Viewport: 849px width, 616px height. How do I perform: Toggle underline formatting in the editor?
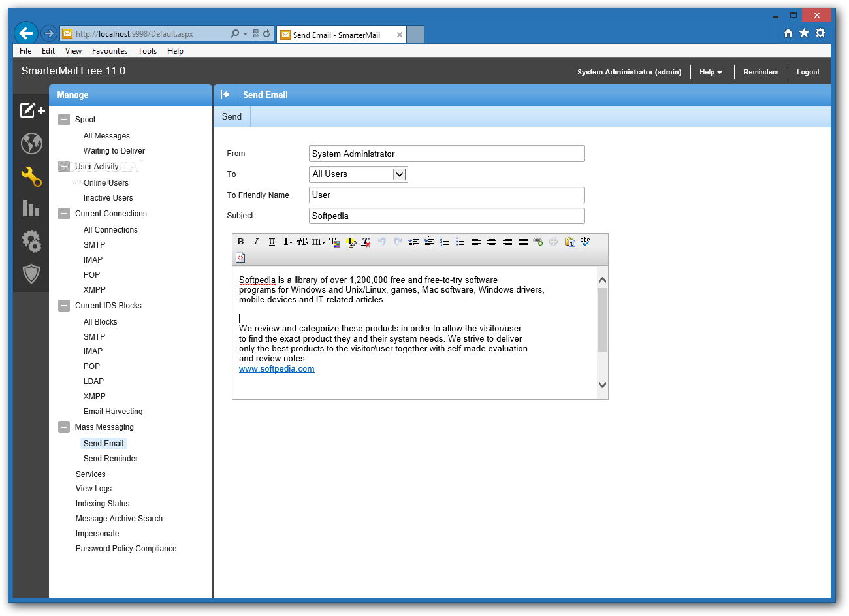coord(272,242)
